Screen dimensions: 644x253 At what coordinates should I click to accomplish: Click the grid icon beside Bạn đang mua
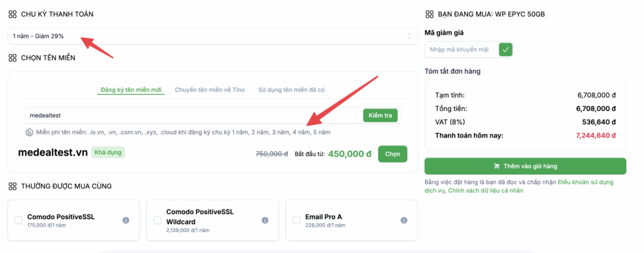pyautogui.click(x=429, y=14)
